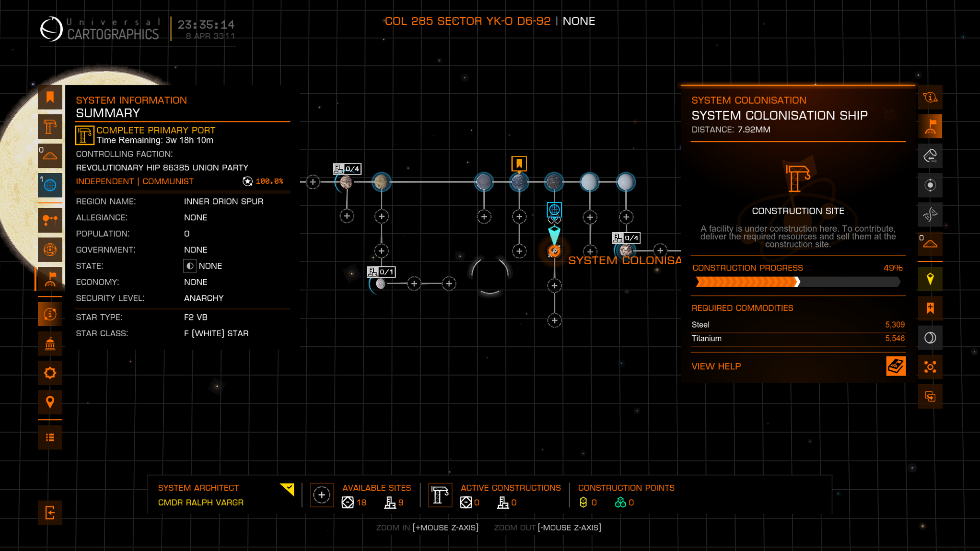Click the yellow map pin icon in right sidebar
This screenshot has height=551, width=980.
pos(930,279)
